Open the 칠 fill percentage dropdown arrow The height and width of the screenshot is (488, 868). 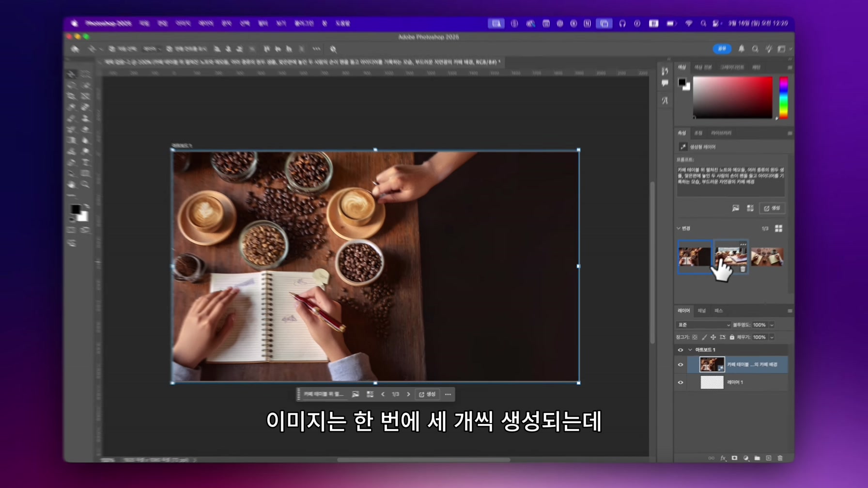[x=772, y=337]
